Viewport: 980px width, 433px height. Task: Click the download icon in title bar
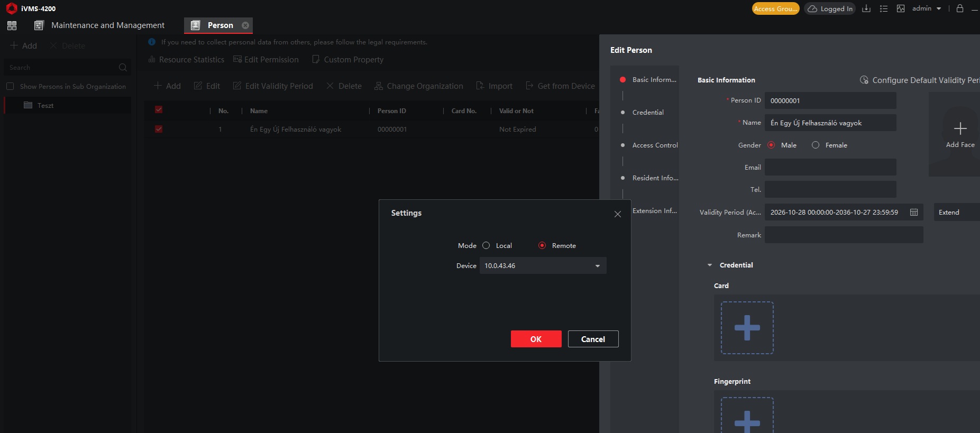tap(866, 8)
